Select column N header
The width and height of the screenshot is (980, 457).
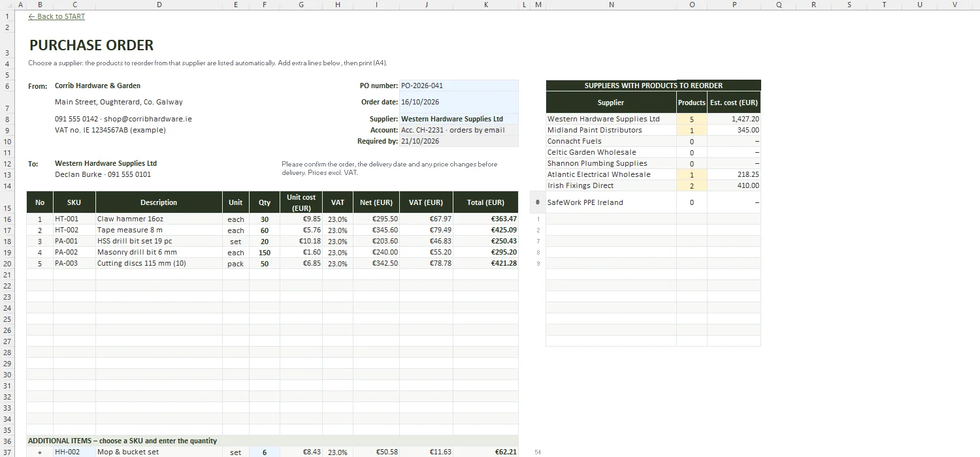pos(611,5)
